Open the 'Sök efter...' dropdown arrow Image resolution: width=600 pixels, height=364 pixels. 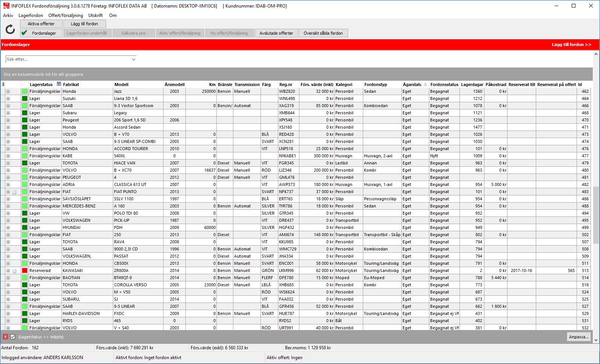[x=133, y=59]
